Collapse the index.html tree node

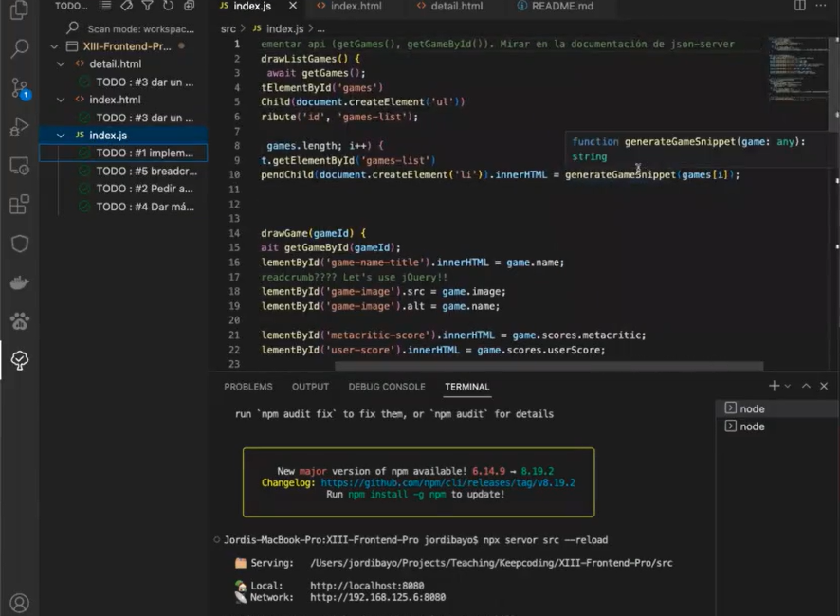61,100
